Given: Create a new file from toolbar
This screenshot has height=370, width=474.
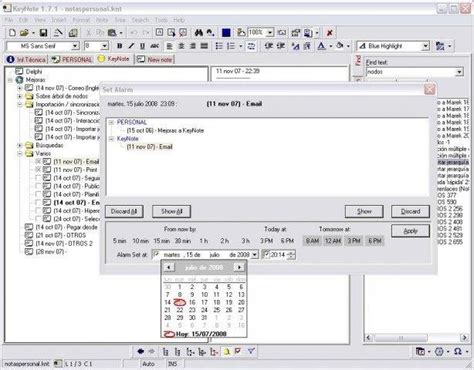Looking at the screenshot, I should point(12,33).
